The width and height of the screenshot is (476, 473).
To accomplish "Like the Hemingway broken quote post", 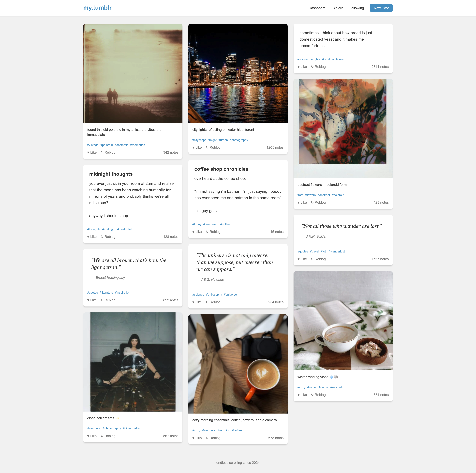I will (92, 300).
